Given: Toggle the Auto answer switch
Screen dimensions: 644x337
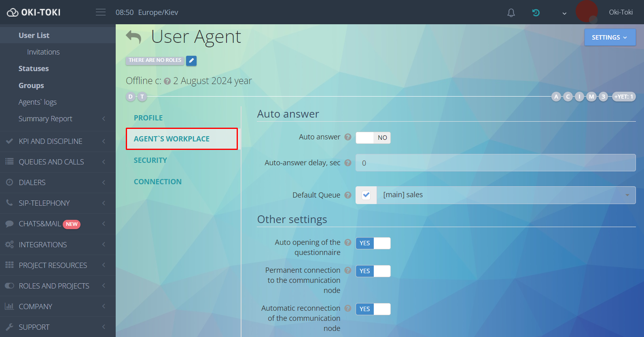Looking at the screenshot, I should [x=373, y=138].
